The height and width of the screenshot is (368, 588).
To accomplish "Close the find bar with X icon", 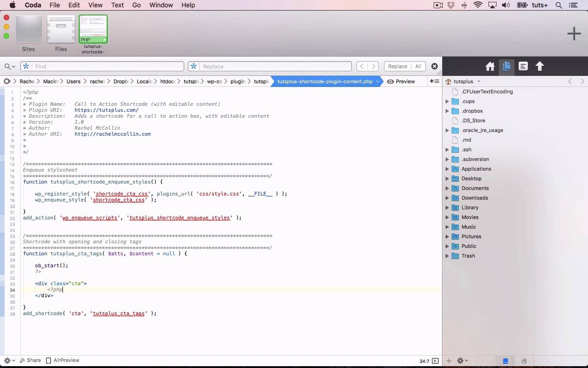I will pos(435,66).
